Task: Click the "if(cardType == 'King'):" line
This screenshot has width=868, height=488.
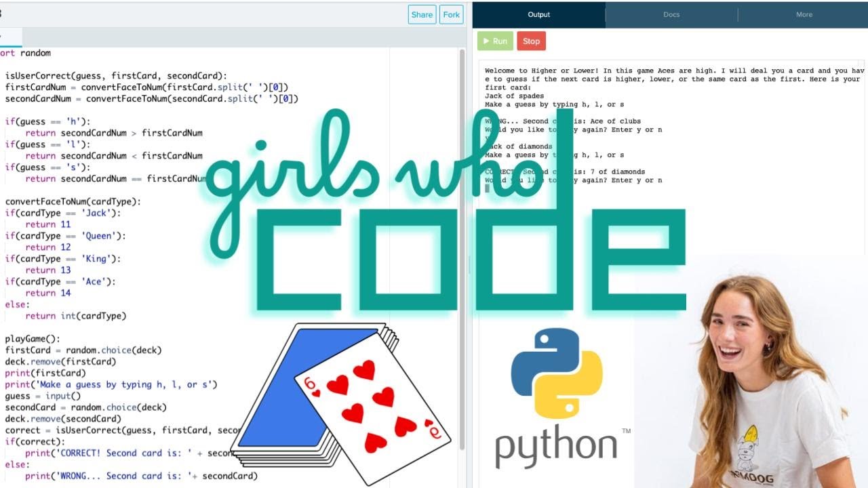Action: (62, 259)
